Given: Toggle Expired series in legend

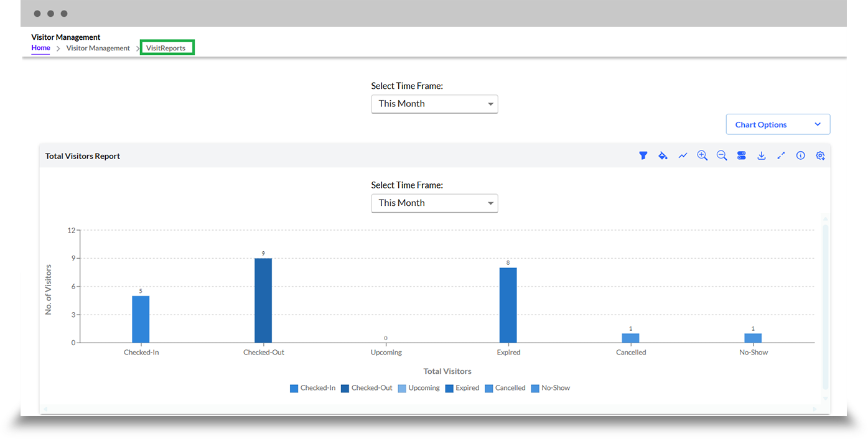Looking at the screenshot, I should [462, 388].
